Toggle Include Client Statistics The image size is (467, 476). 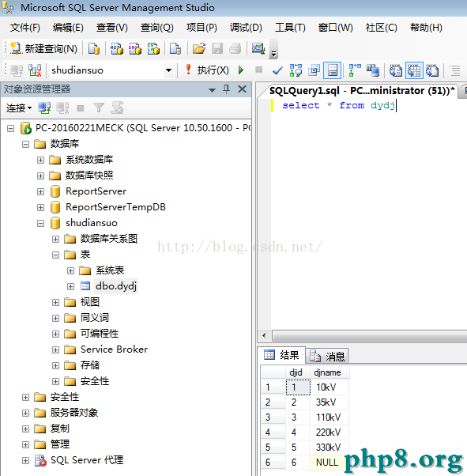click(x=373, y=70)
